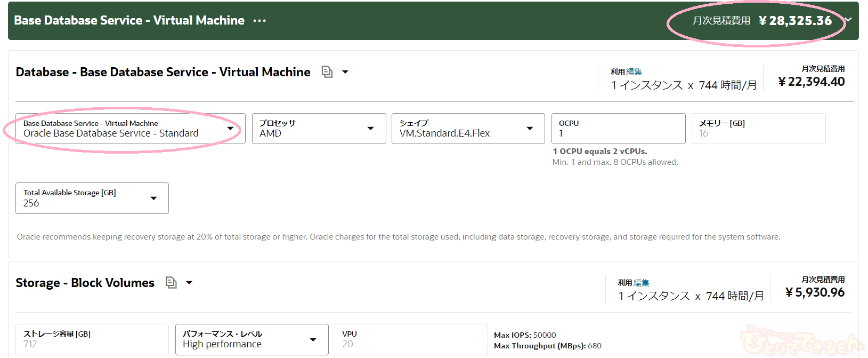Open the ellipsis menu in the green header

tap(259, 21)
